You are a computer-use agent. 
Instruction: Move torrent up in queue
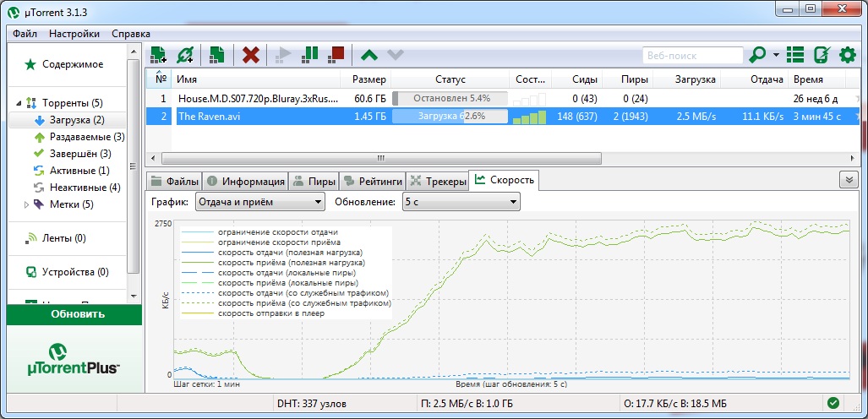click(368, 56)
